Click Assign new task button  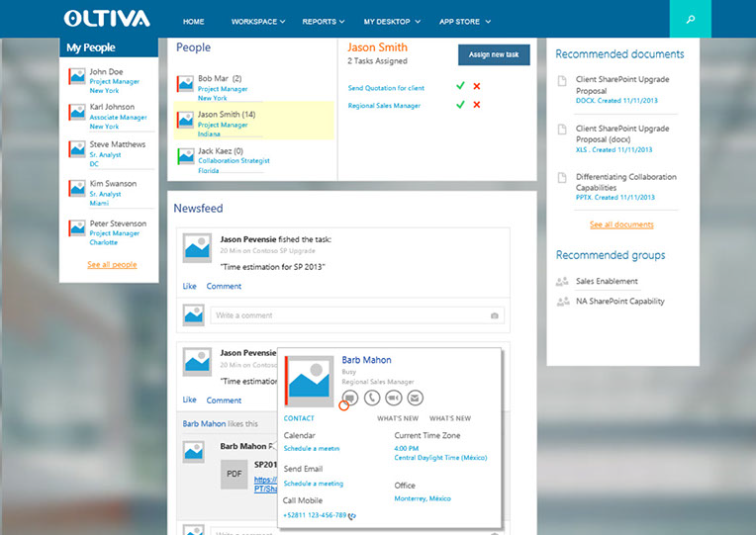[494, 54]
